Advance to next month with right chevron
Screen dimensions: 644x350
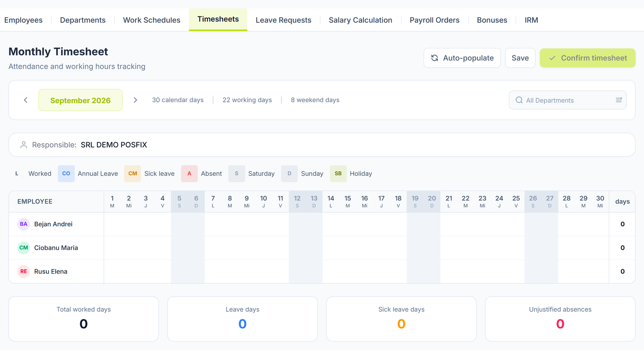[135, 100]
